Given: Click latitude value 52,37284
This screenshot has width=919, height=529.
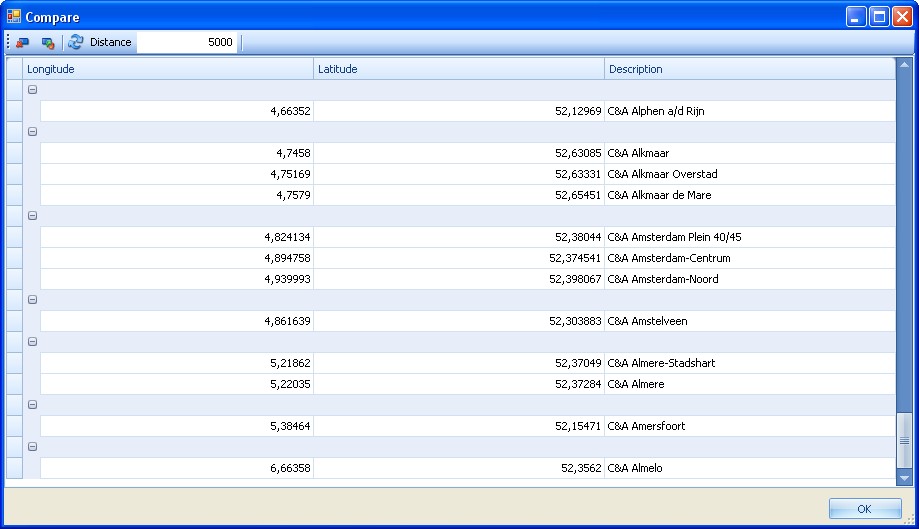Looking at the screenshot, I should [578, 384].
